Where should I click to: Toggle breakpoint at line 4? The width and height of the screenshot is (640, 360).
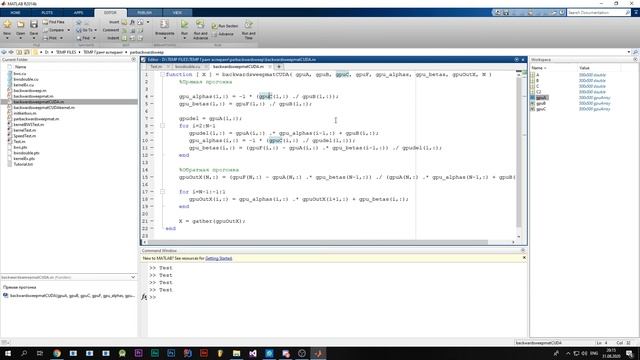[152, 97]
